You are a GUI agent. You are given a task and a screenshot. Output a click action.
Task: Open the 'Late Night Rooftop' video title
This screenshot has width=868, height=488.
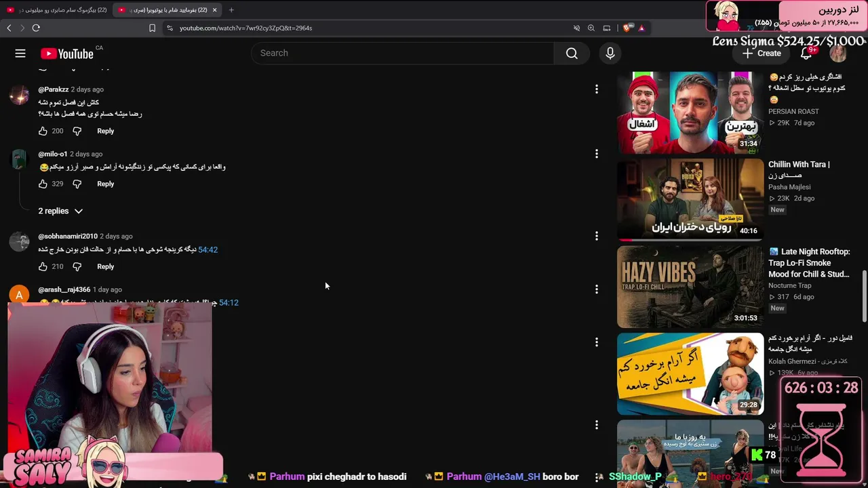[x=809, y=263]
